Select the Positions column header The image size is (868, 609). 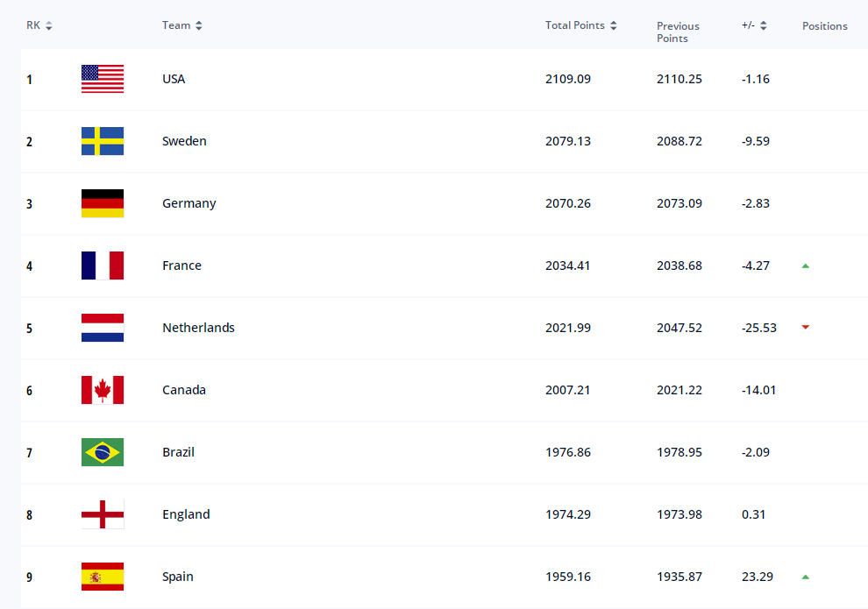(x=825, y=26)
